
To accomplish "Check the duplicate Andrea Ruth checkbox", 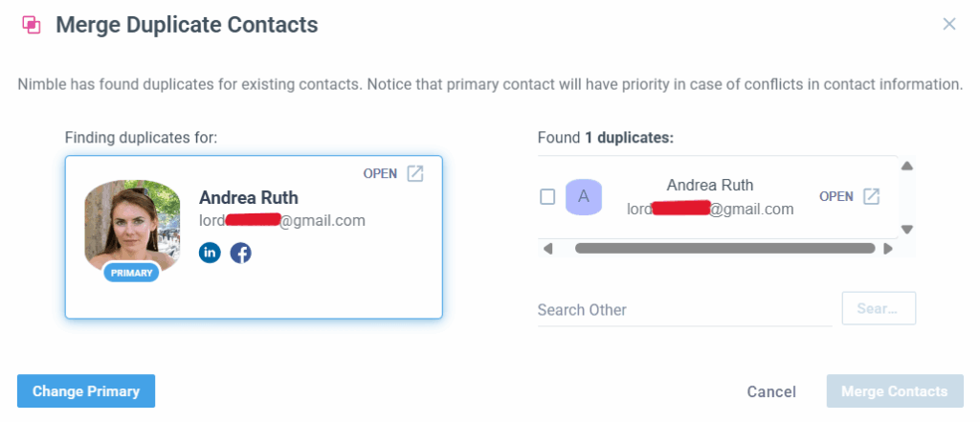I will [x=547, y=197].
